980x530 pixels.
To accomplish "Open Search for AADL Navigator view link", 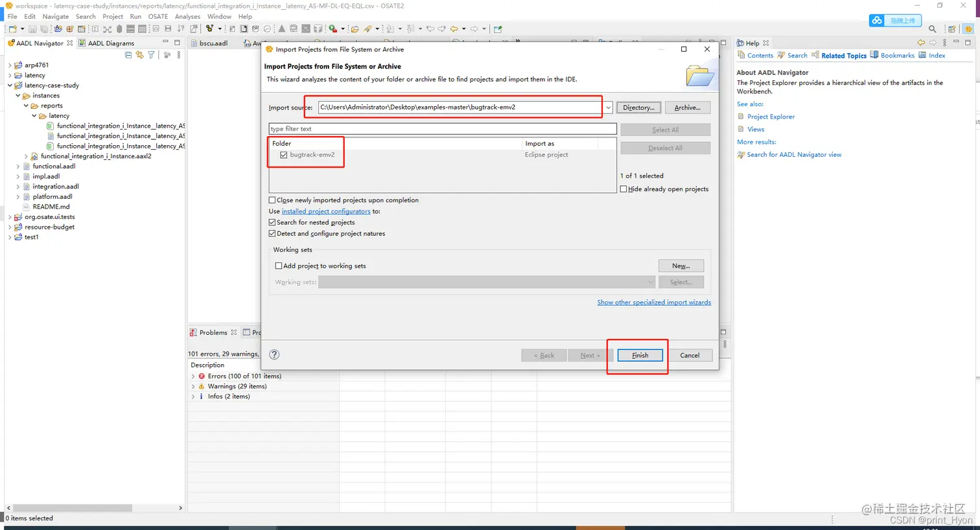I will tap(794, 155).
